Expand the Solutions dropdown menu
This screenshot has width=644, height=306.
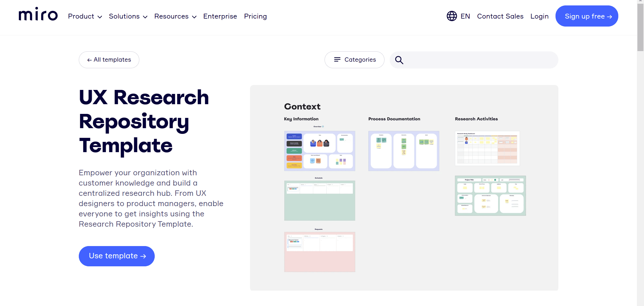pyautogui.click(x=128, y=16)
